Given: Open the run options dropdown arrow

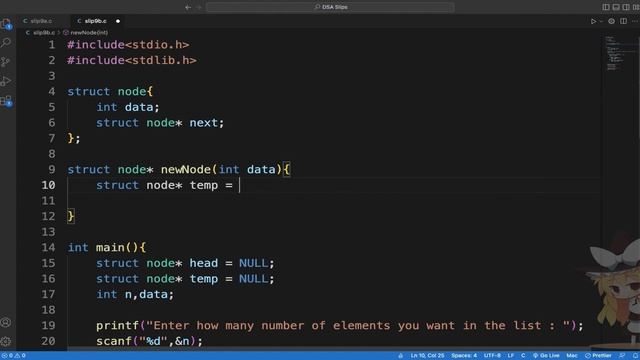Looking at the screenshot, I should point(601,21).
